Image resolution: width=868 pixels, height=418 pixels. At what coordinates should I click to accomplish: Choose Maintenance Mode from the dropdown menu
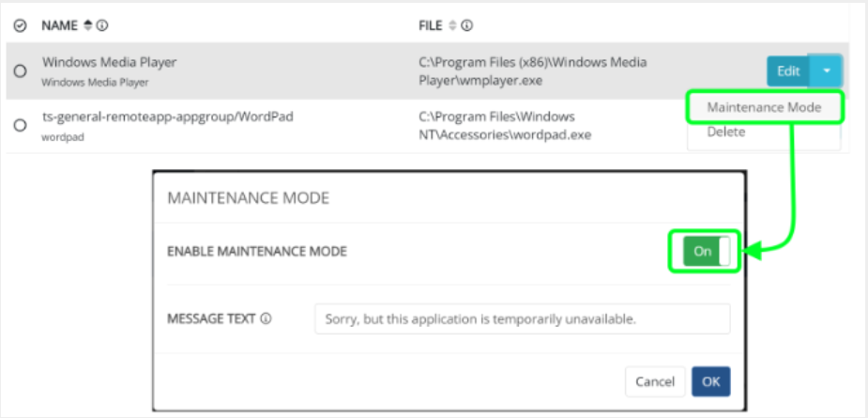(x=764, y=107)
